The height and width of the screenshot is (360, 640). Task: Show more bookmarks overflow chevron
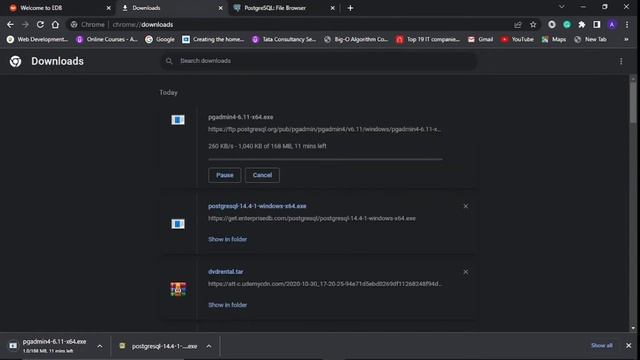pos(626,40)
